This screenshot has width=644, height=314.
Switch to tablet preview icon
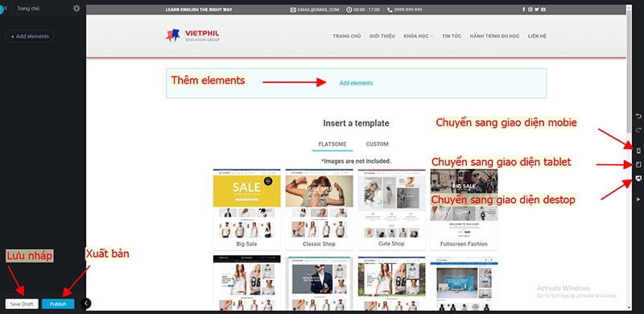pos(638,164)
